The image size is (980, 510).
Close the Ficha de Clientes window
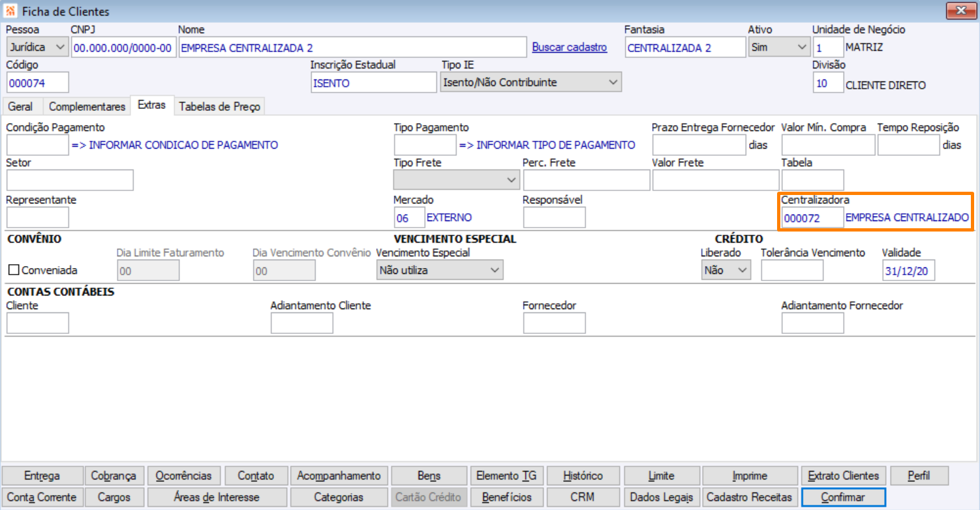coord(961,10)
